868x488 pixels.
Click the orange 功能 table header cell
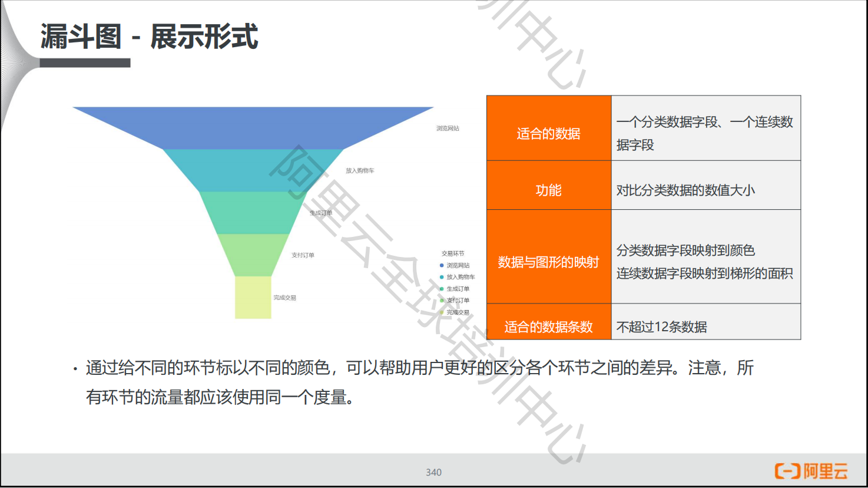tap(549, 185)
